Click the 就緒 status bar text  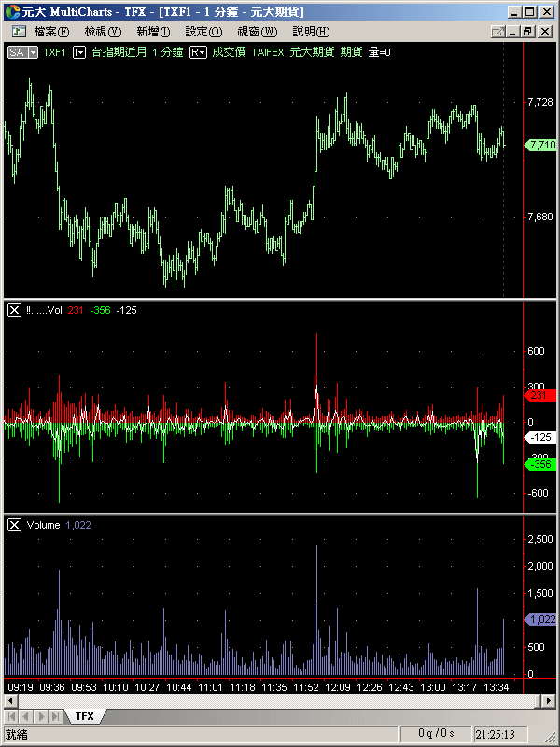coord(16,734)
